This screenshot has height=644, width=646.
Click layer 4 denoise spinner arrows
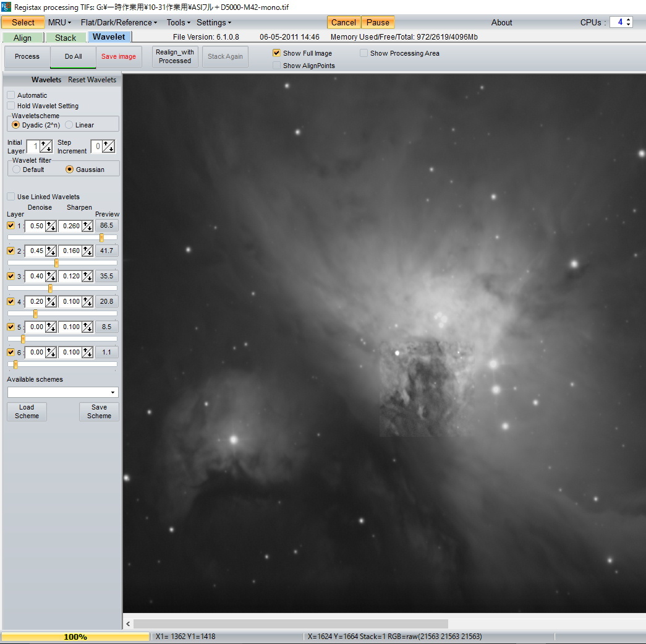click(51, 302)
